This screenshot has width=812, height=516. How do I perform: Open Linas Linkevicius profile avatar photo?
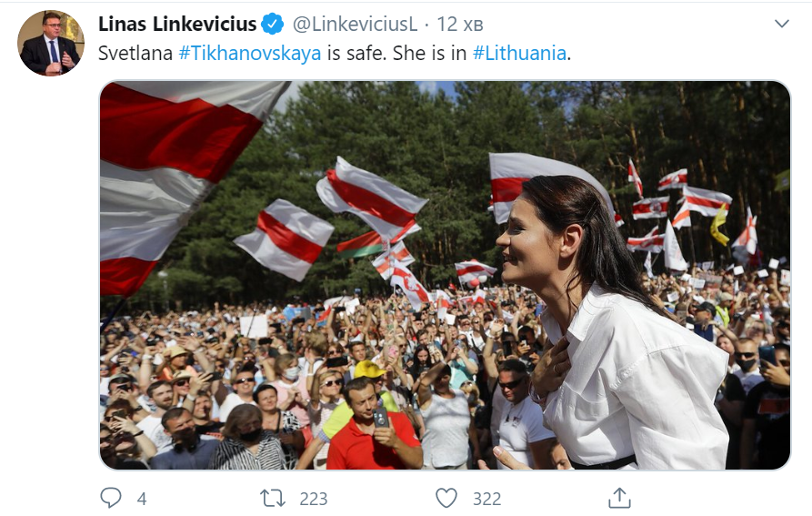(x=51, y=44)
